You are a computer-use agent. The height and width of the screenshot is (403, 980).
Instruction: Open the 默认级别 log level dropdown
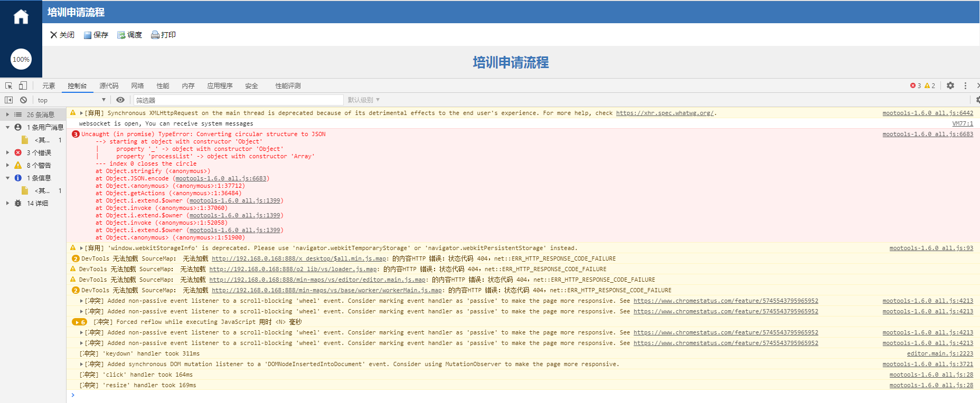363,100
